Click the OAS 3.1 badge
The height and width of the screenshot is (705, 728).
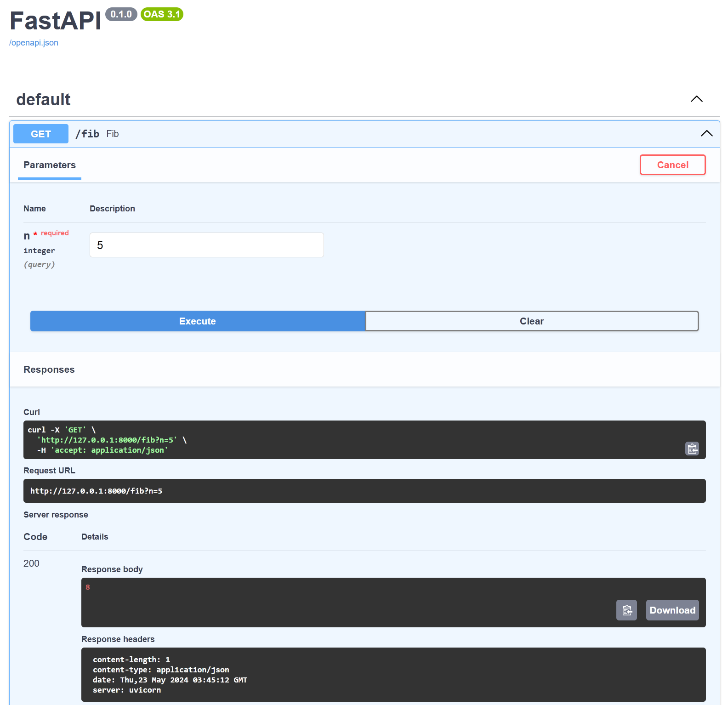(162, 14)
